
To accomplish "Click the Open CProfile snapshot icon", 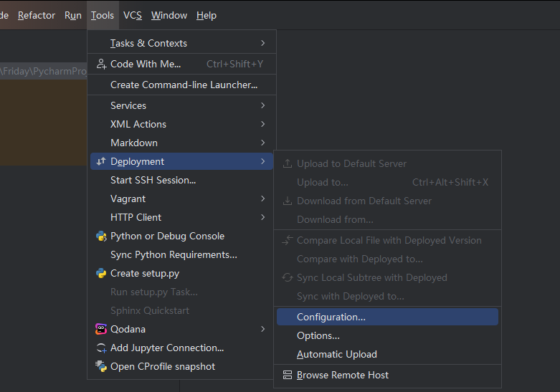I will pos(101,366).
